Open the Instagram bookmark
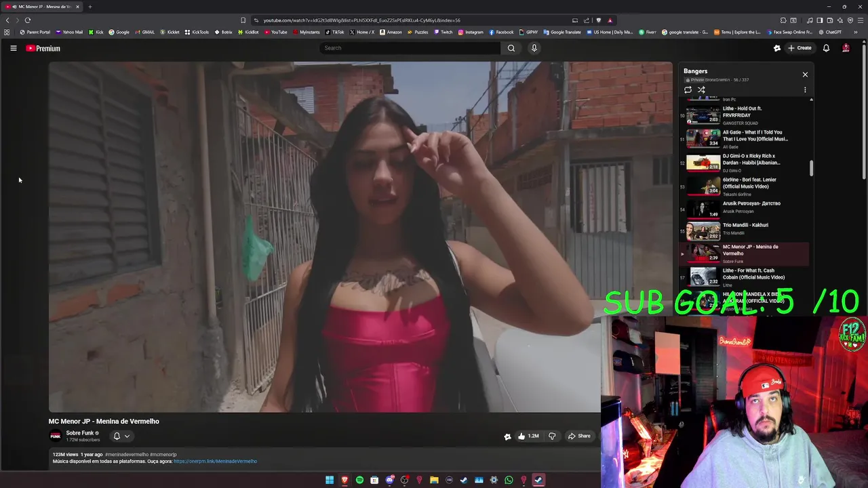868x488 pixels. tap(471, 32)
